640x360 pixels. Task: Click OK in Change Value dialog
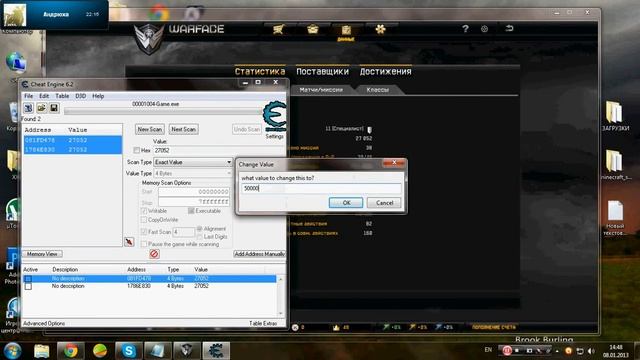click(x=346, y=203)
